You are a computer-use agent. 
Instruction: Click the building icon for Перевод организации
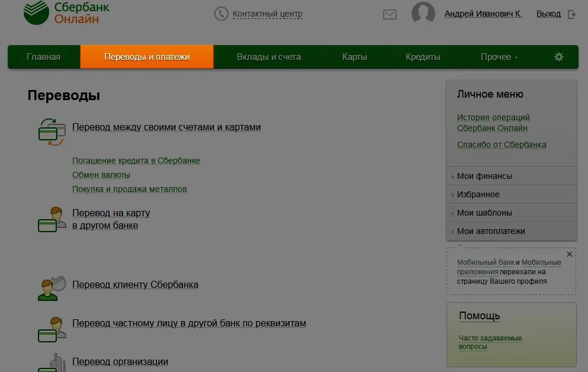pos(52,363)
